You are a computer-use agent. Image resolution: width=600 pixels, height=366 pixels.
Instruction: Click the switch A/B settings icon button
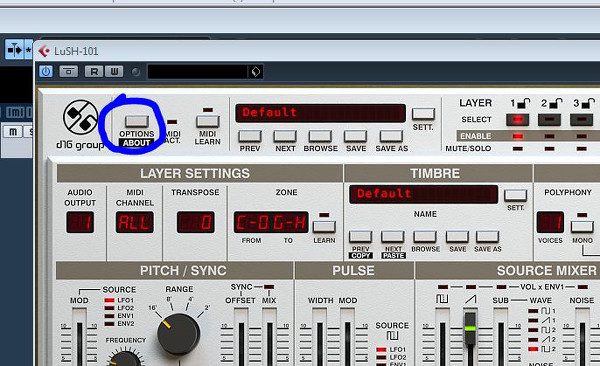coord(69,72)
